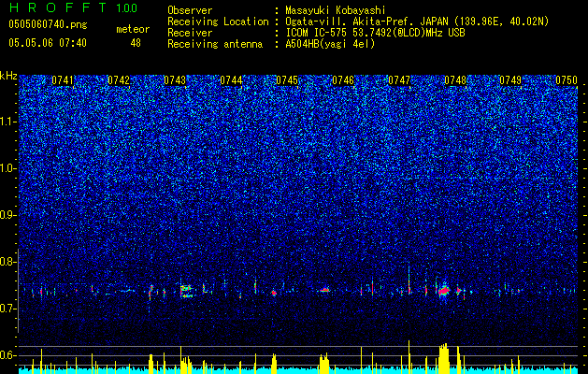Click the 0747 time marker
This screenshot has height=374, width=588.
pyautogui.click(x=399, y=80)
